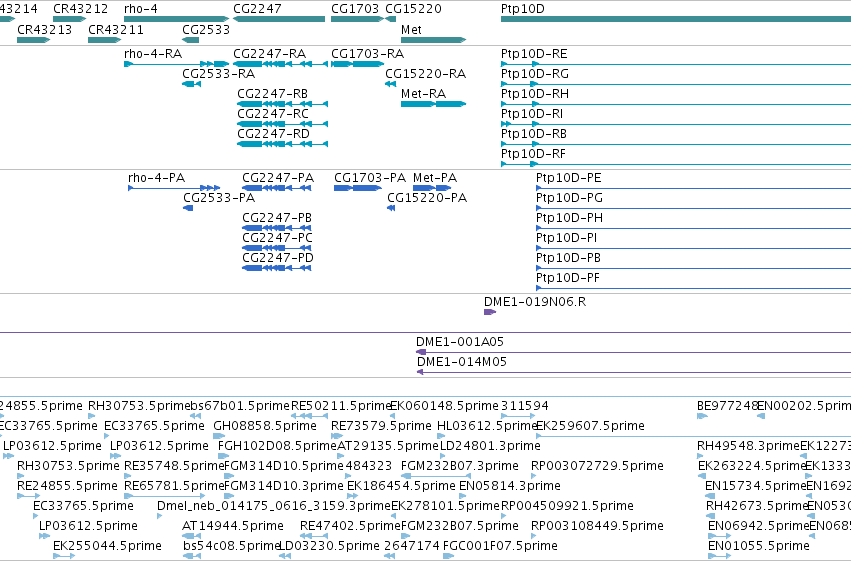Select EST Dmel_neb_014175_0616_3159.3prime
Screen dimensions: 851x561
coord(160,516)
